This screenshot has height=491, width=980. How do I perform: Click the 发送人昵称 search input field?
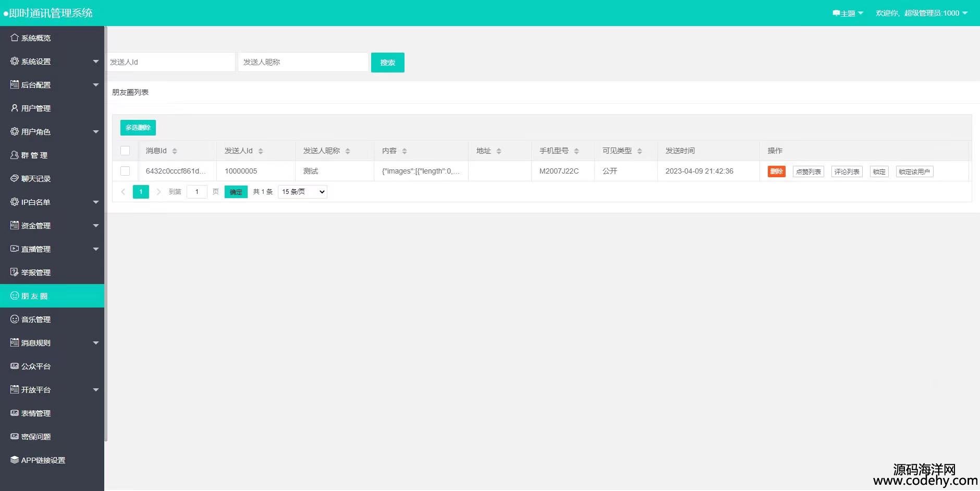(x=303, y=62)
